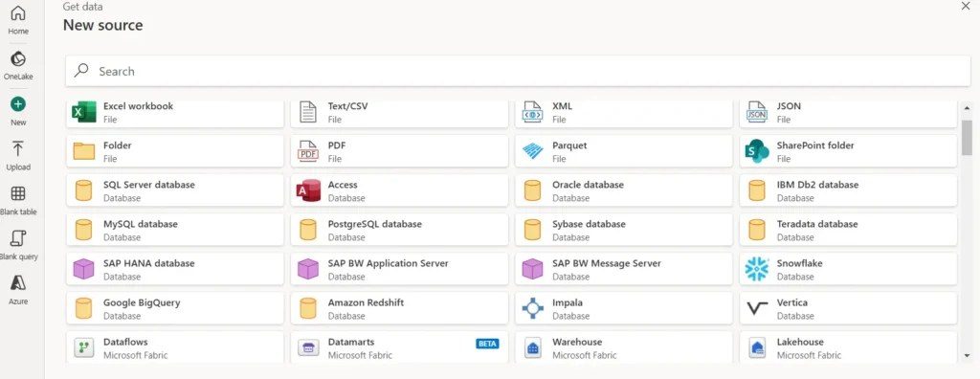Viewport: 980px width, 379px height.
Task: Click the Datamarts icon
Action: [308, 347]
